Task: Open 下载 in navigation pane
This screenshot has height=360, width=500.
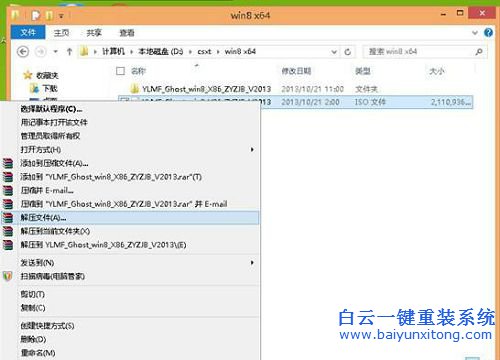Action: (x=50, y=88)
